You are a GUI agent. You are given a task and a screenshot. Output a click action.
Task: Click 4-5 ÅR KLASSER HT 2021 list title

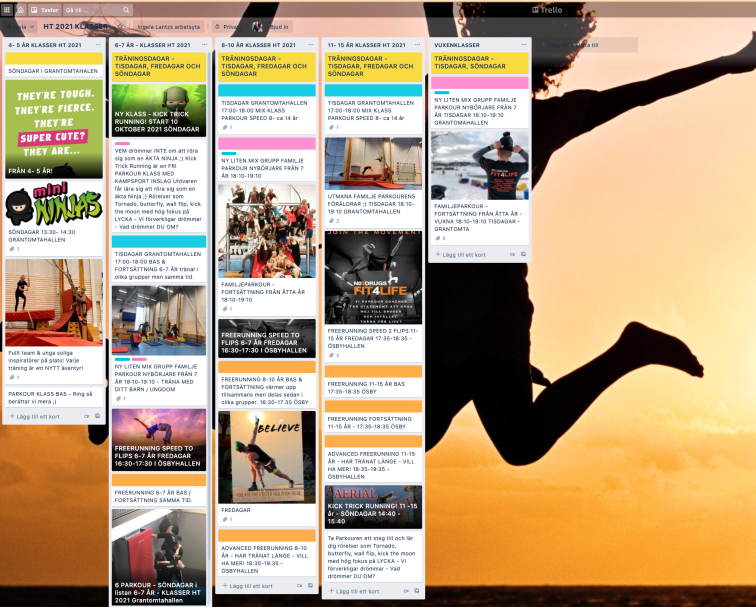45,45
